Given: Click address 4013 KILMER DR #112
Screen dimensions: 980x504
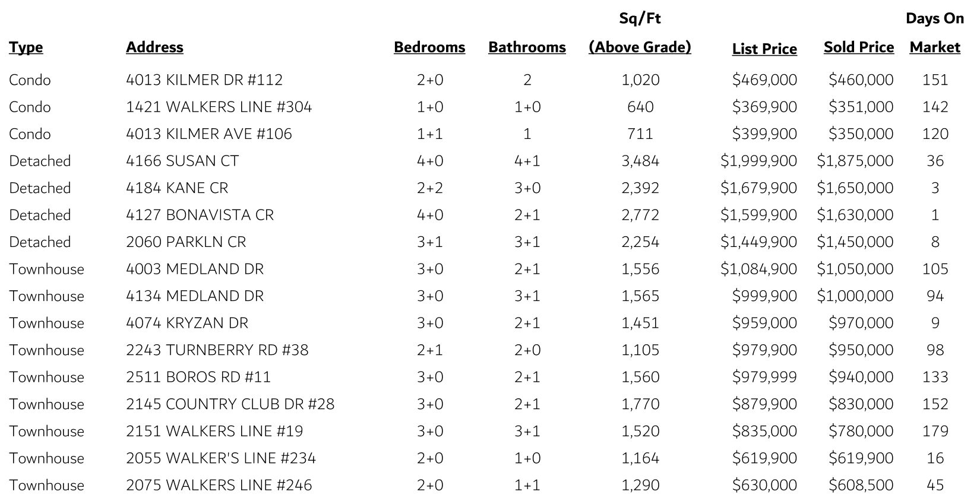Looking at the screenshot, I should 204,80.
